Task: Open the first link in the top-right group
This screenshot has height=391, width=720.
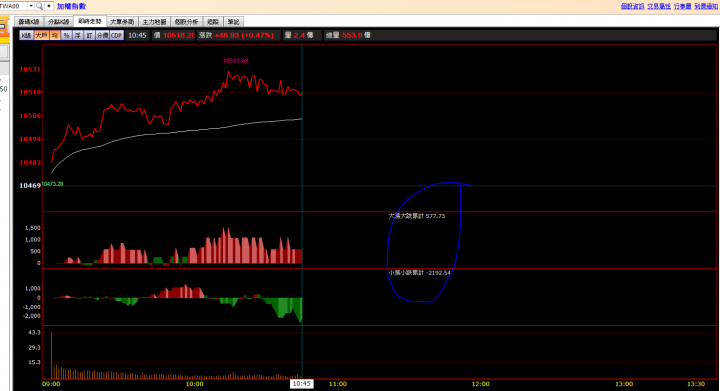Action: point(632,6)
